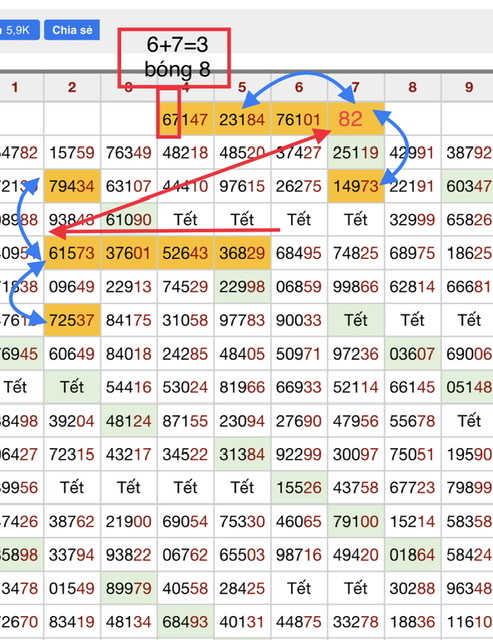This screenshot has height=640, width=493.
Task: Click green cell 79100
Action: (x=355, y=521)
